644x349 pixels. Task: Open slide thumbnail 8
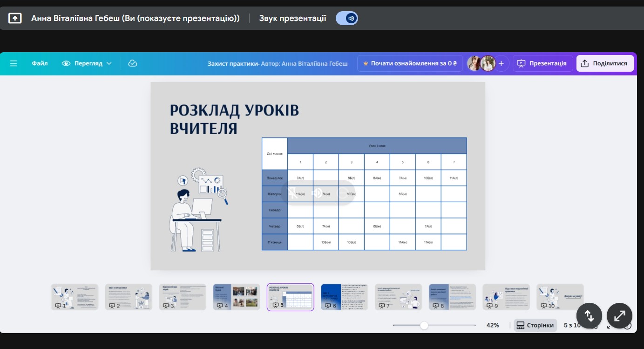coord(453,297)
